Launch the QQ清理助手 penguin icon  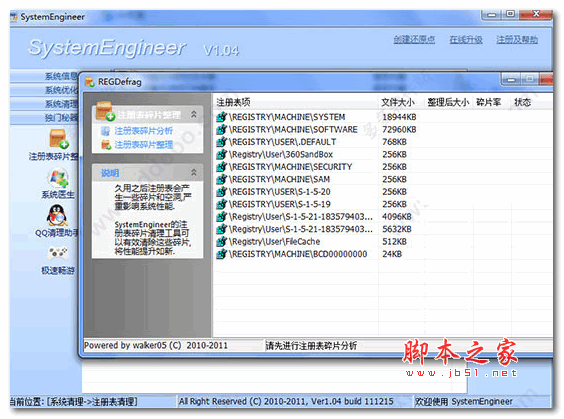click(57, 215)
